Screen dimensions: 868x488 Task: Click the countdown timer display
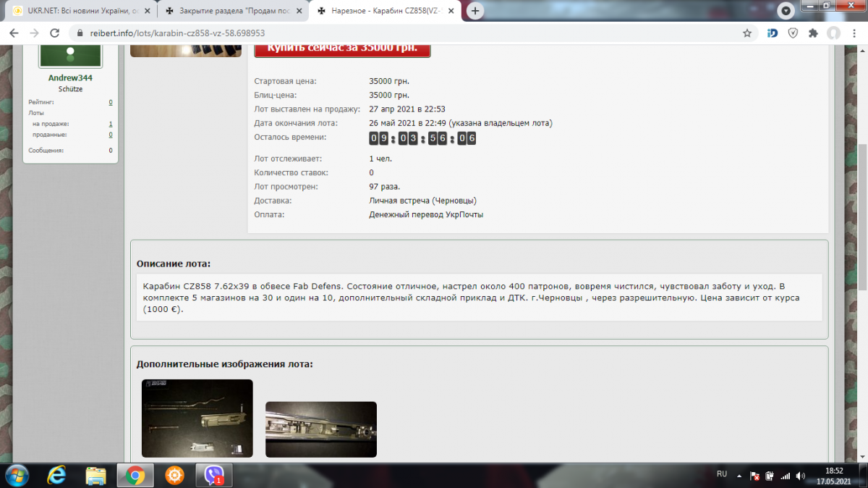click(x=422, y=138)
